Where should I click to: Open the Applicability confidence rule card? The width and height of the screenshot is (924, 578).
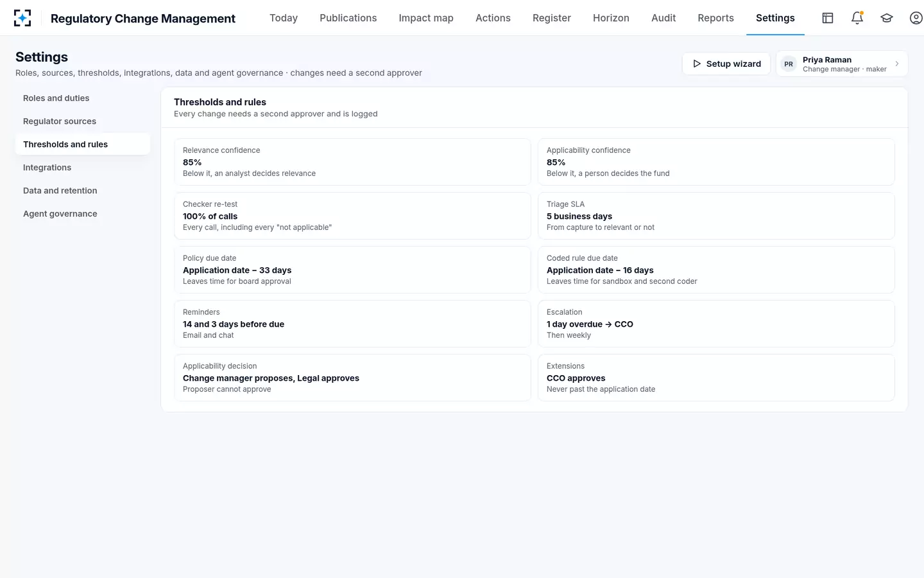point(716,162)
